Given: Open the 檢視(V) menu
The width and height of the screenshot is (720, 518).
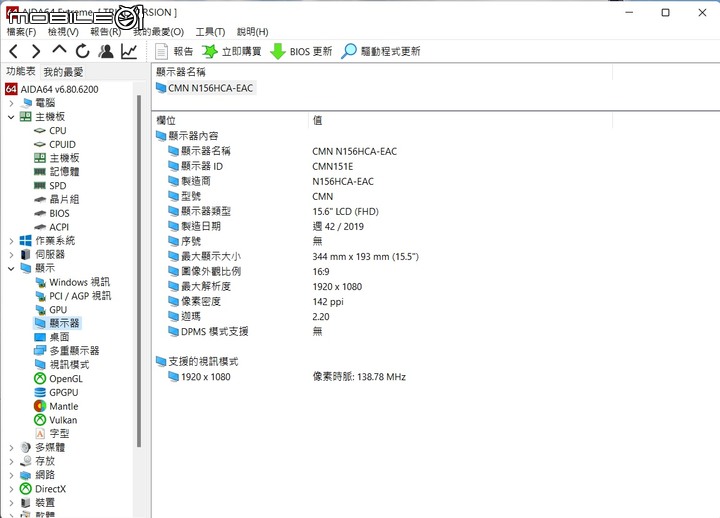Looking at the screenshot, I should pyautogui.click(x=63, y=32).
